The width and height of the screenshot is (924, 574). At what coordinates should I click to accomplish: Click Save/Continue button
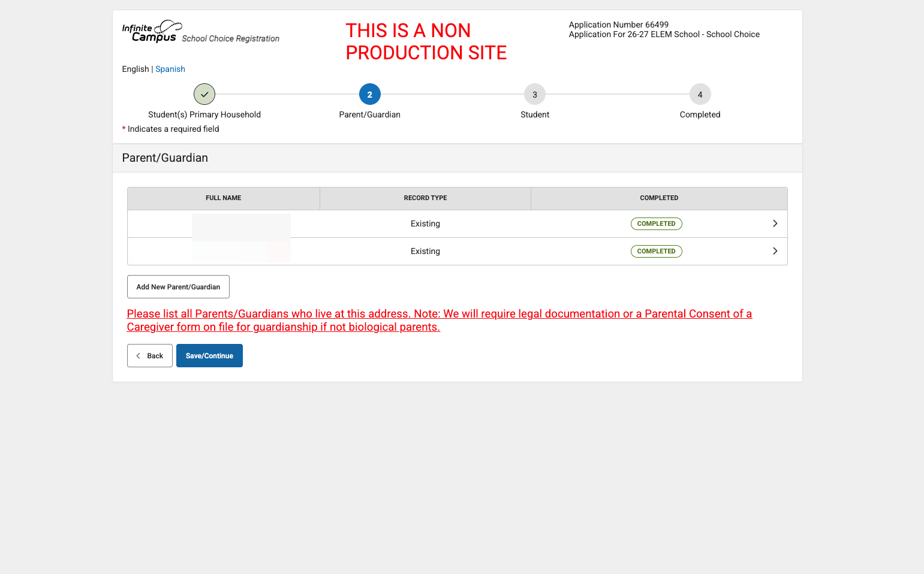point(209,356)
